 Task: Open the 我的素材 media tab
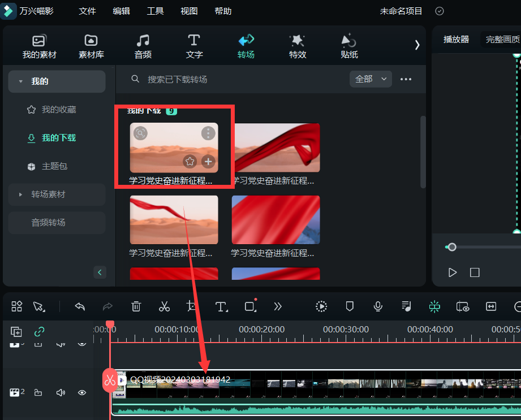(39, 46)
